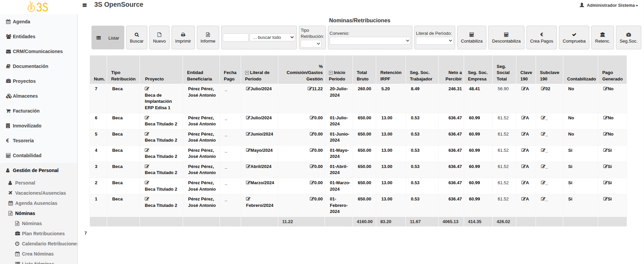This screenshot has height=264, width=644.
Task: Open the 'buscar todo' dropdown
Action: tap(273, 38)
